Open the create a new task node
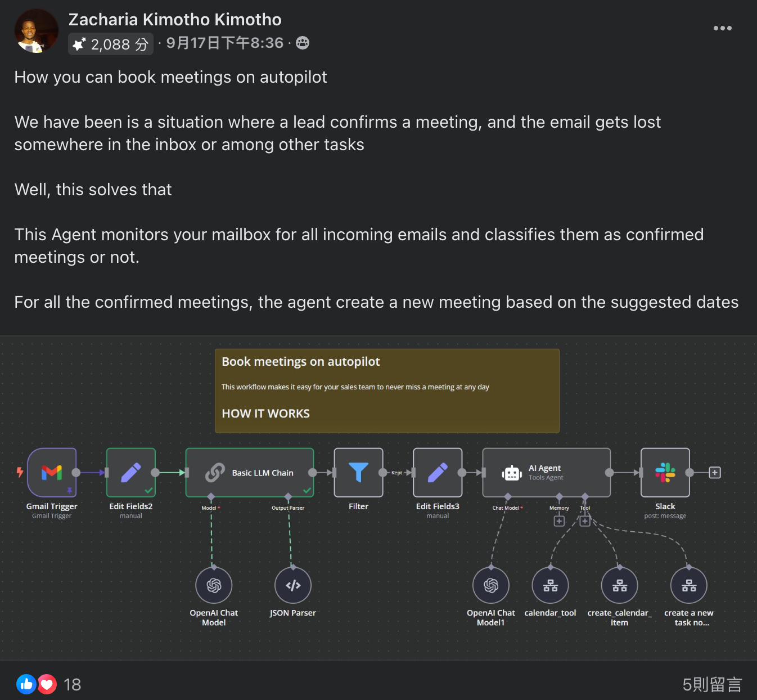Viewport: 757px width, 700px height. (x=689, y=586)
